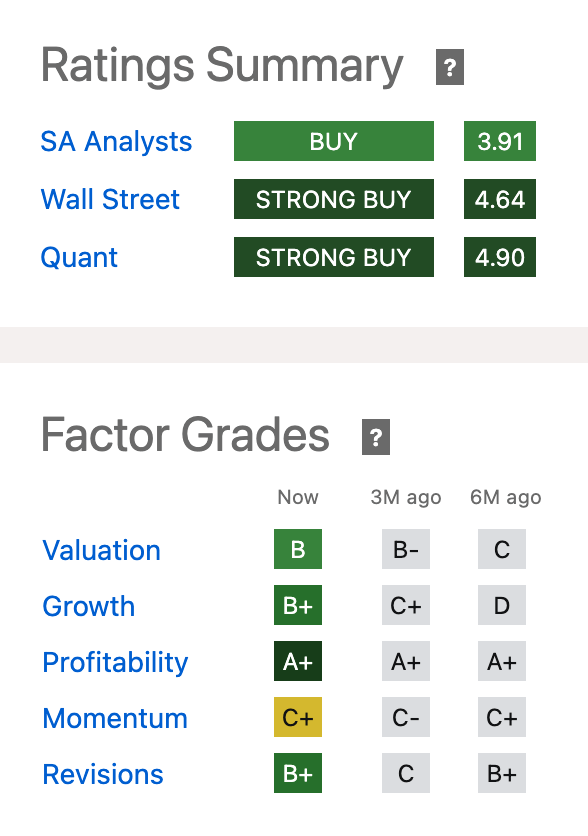Click the yellow Momentum C+ badge
Viewport: 588px width, 836px height.
297,717
